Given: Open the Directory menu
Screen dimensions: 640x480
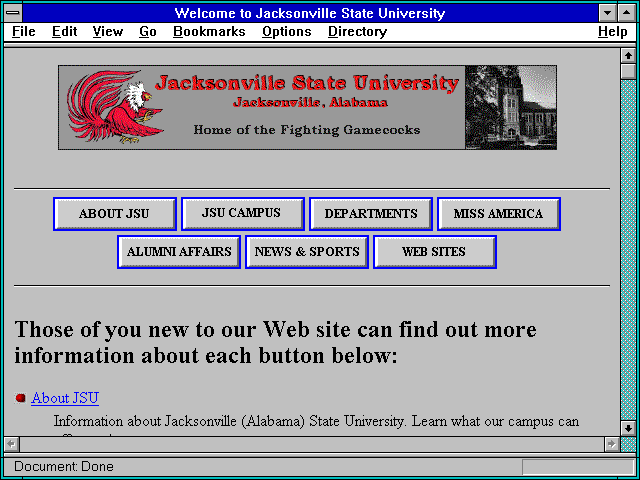Looking at the screenshot, I should (x=358, y=31).
